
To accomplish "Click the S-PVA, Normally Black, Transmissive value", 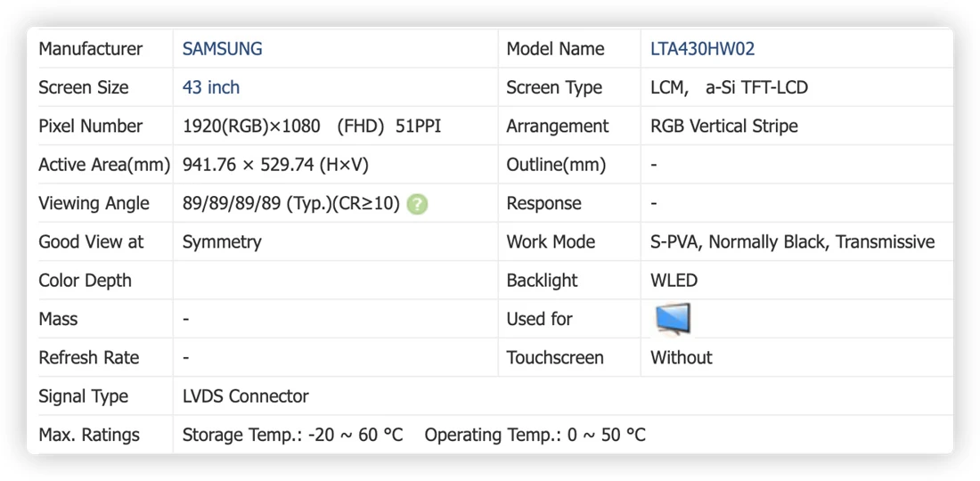I will click(793, 242).
